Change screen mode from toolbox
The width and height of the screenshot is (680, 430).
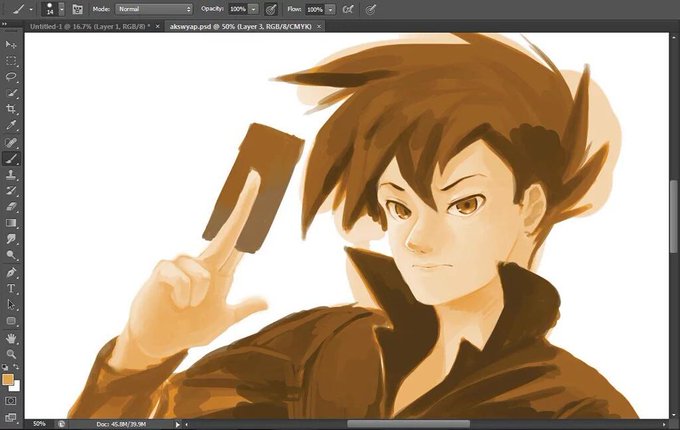11,417
